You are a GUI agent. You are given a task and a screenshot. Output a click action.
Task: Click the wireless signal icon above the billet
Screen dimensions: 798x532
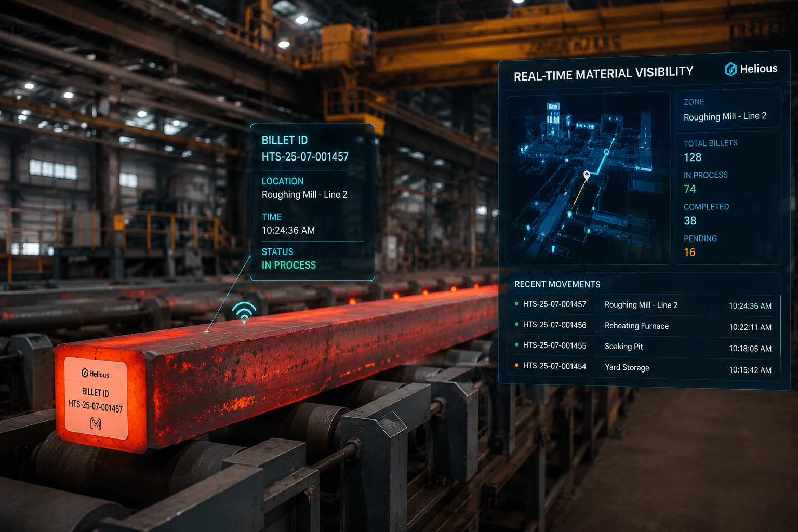(244, 312)
